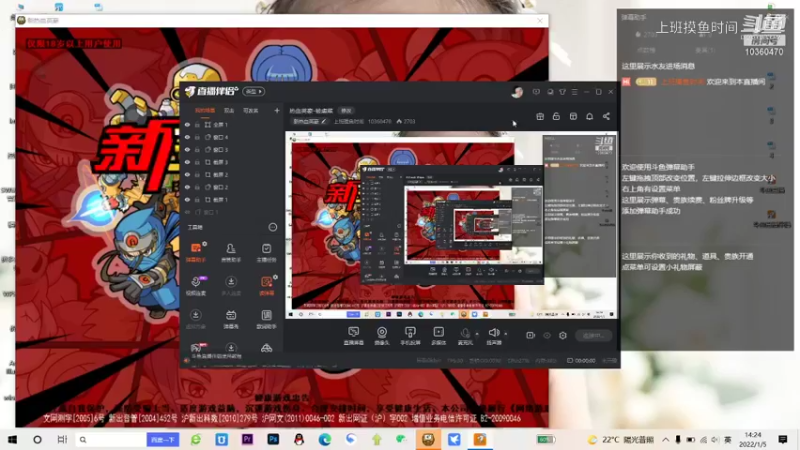Show hidden system tray icons
Screen dimensions: 800x450
(x=666, y=439)
